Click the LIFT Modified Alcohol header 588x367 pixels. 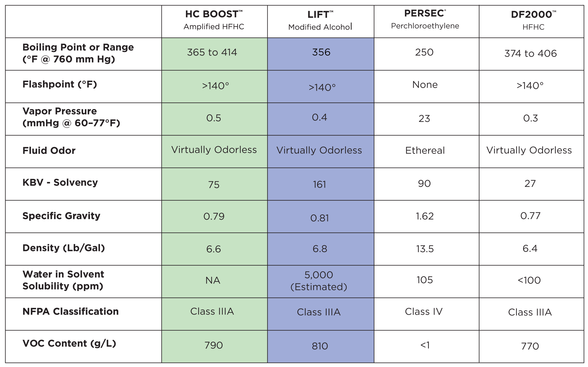(320, 21)
